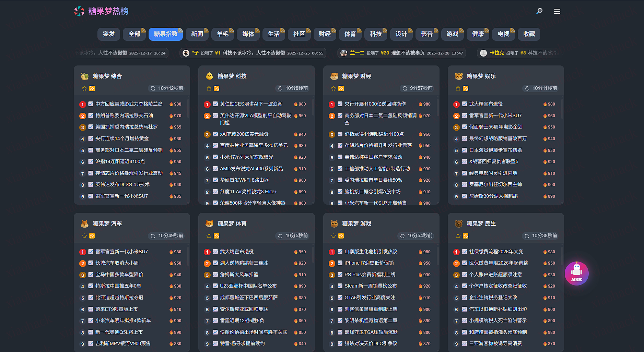
Task: Open the hamburger menu in top right
Action: 557,11
